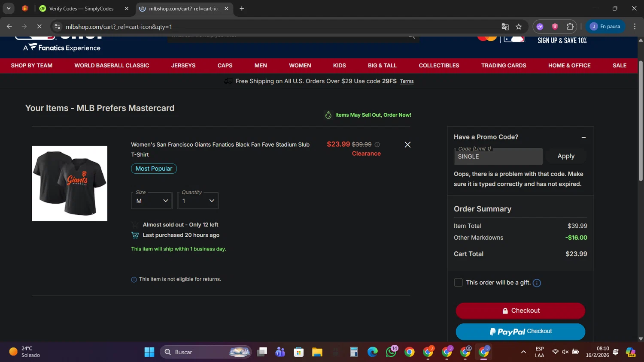The height and width of the screenshot is (362, 644).
Task: Open BIG & TALL menu
Action: [x=382, y=66]
